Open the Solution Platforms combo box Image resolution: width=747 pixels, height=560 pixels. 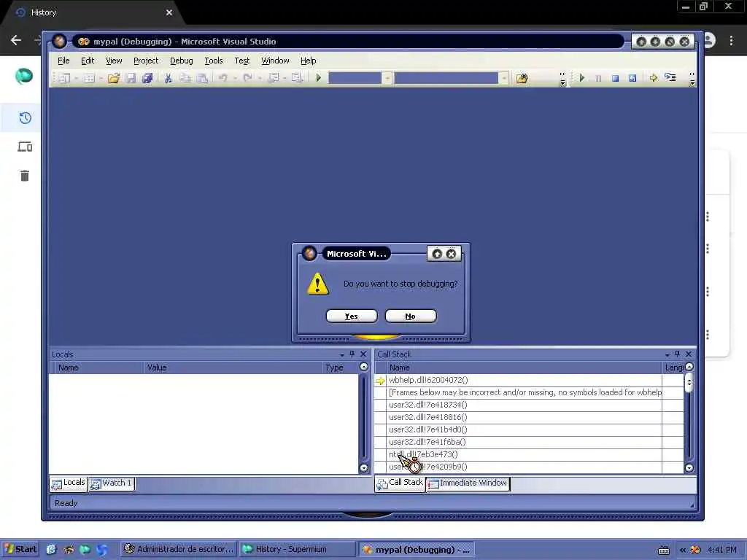(x=451, y=78)
